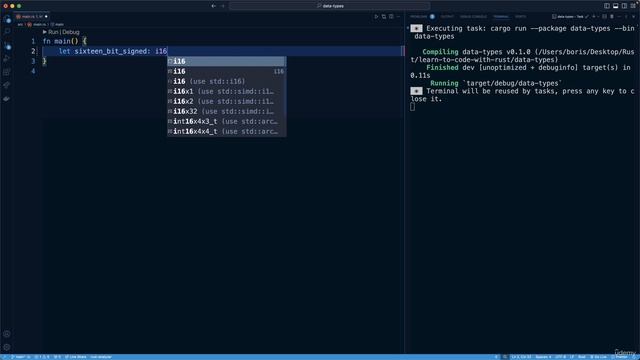Switch to the Terminal panel tab

coord(501,17)
